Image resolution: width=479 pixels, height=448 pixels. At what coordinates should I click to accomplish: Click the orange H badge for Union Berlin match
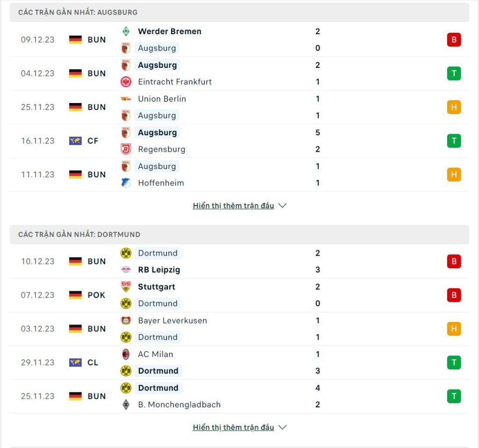click(454, 107)
